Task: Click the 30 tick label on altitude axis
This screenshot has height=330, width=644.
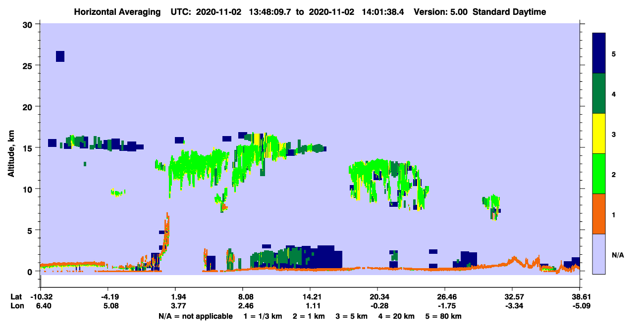Action: pos(28,24)
